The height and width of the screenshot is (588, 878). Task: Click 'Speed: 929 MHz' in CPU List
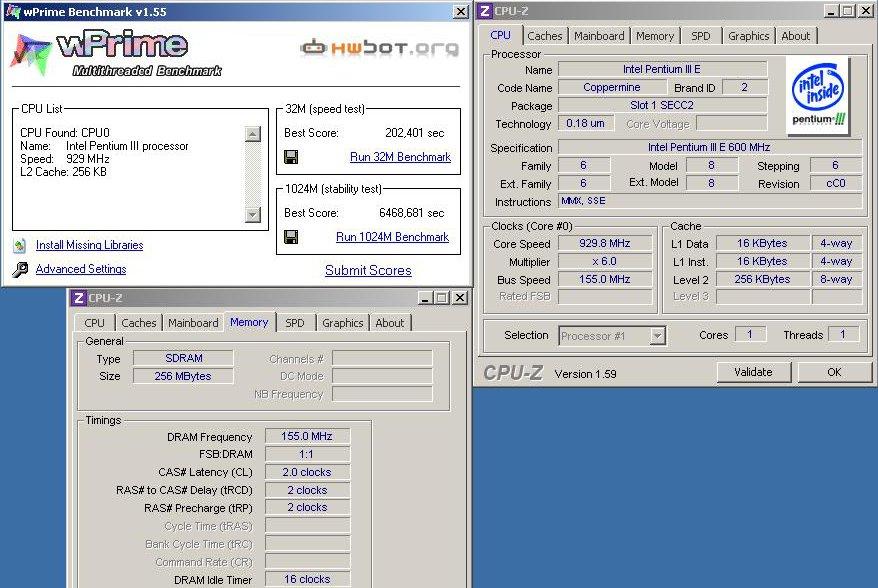(65, 159)
